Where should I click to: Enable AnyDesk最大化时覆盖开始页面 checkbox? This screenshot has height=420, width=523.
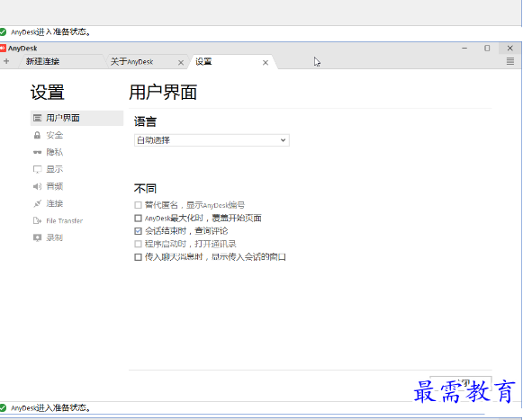pyautogui.click(x=138, y=218)
